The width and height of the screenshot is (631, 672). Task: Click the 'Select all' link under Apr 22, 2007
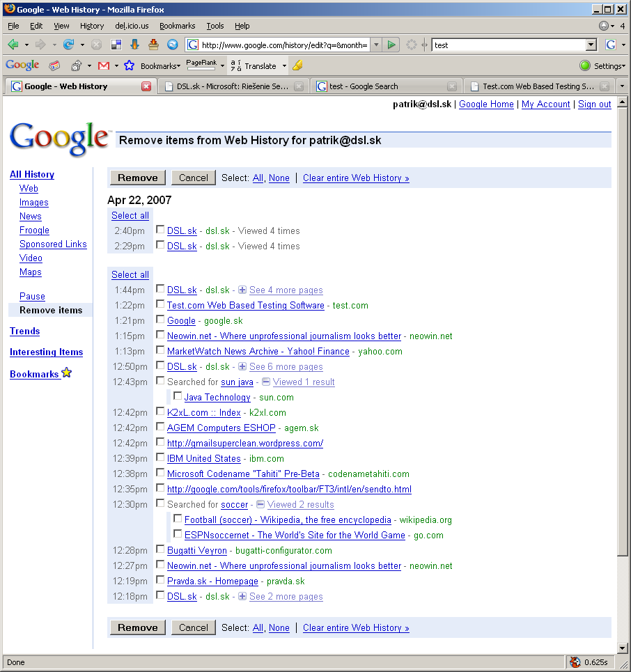130,216
